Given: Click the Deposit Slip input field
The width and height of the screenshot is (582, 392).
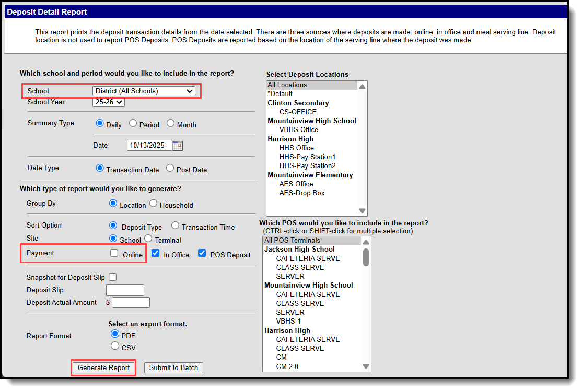Looking at the screenshot, I should 125,290.
